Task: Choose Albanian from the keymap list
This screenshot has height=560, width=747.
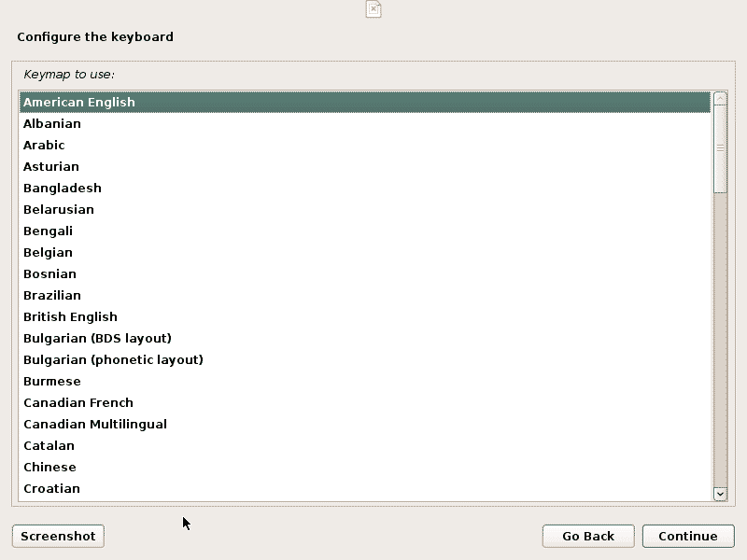Action: pyautogui.click(x=52, y=124)
